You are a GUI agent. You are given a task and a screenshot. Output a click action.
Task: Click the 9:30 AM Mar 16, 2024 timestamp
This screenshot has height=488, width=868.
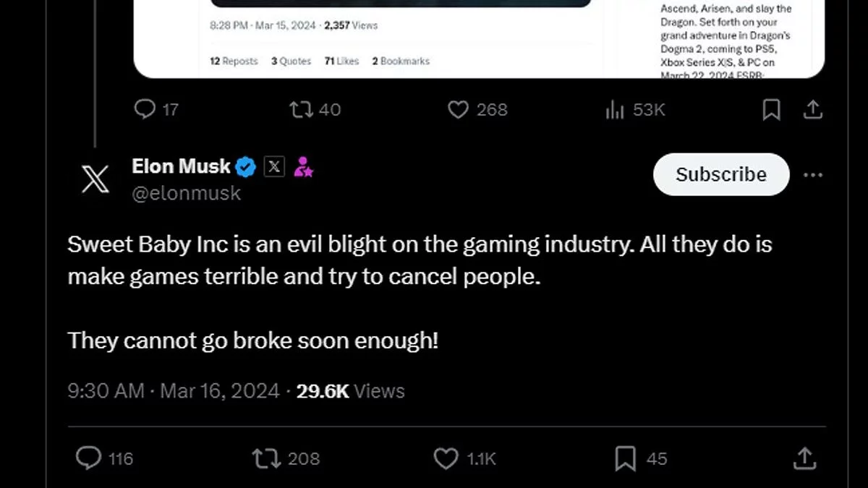click(173, 391)
